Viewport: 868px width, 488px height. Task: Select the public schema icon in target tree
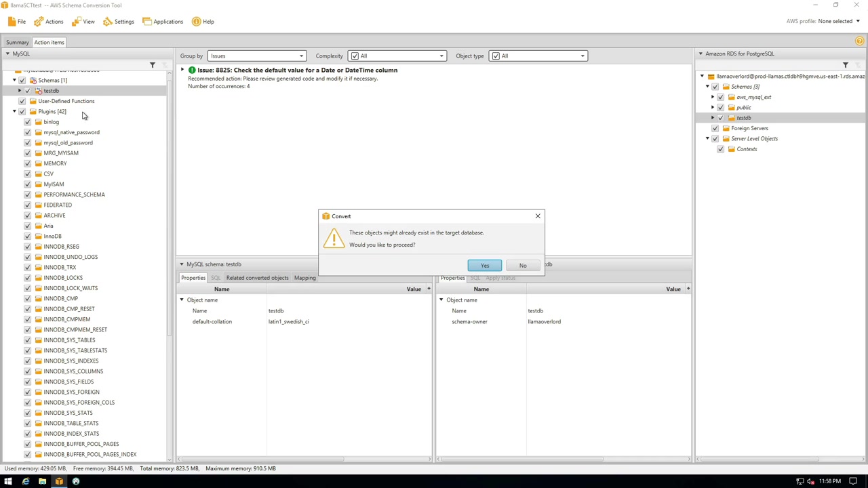click(731, 107)
